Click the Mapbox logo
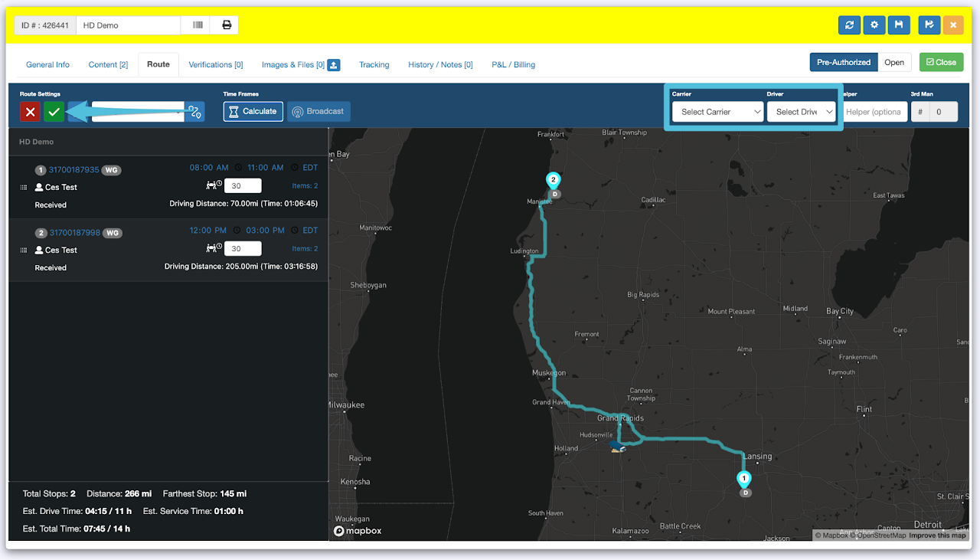The width and height of the screenshot is (980, 560). 358,530
